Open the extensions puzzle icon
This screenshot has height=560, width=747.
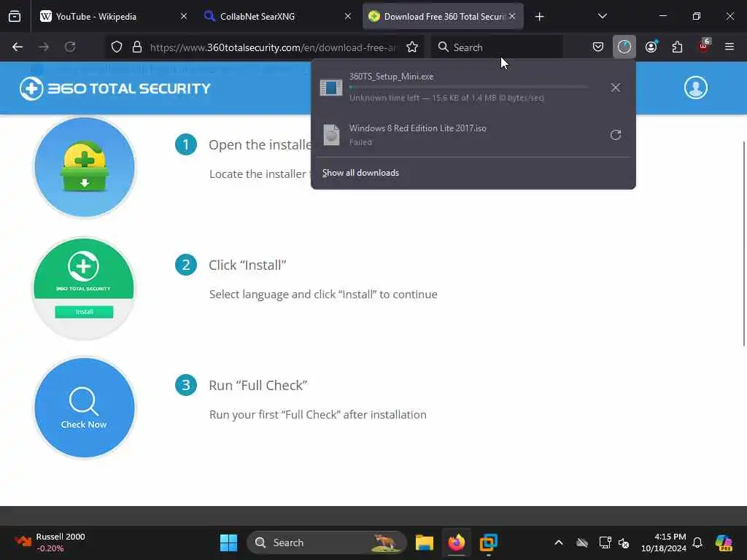[677, 47]
